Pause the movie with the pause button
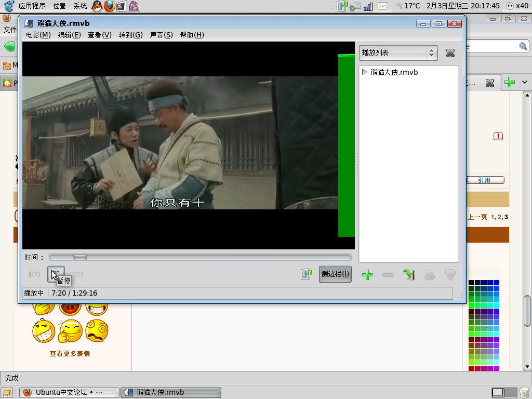Screen dimensions: 532x399 tap(56, 274)
